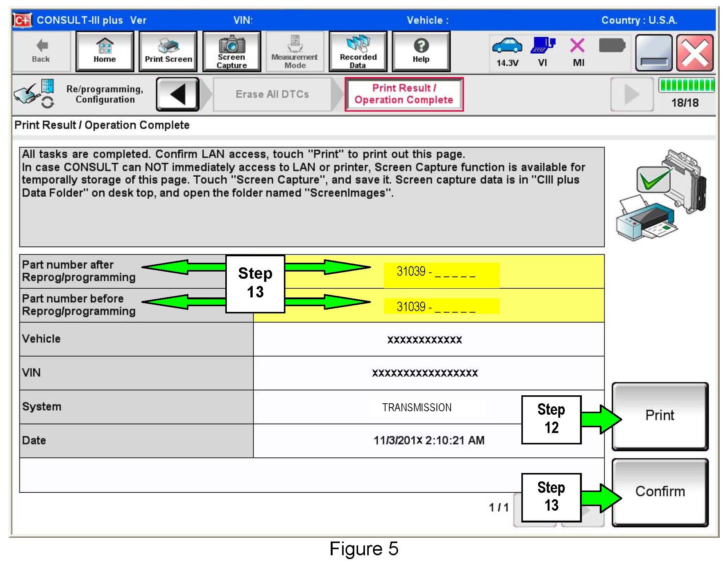Click the part number after reprogramming field
The height and width of the screenshot is (564, 728).
(441, 272)
